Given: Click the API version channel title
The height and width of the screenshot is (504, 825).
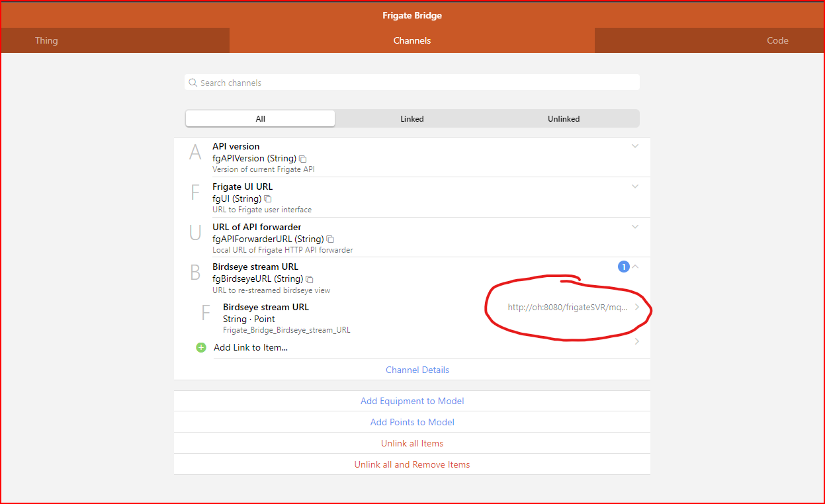Looking at the screenshot, I should pos(236,146).
